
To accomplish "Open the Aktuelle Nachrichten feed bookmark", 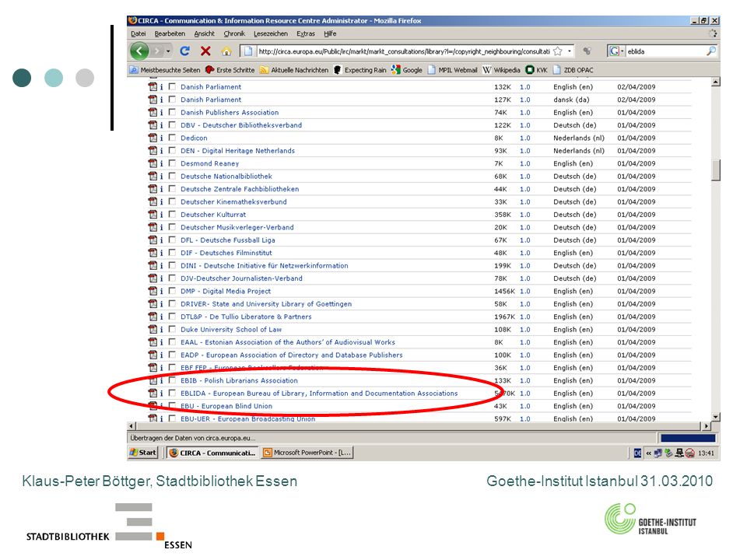I will coord(294,70).
